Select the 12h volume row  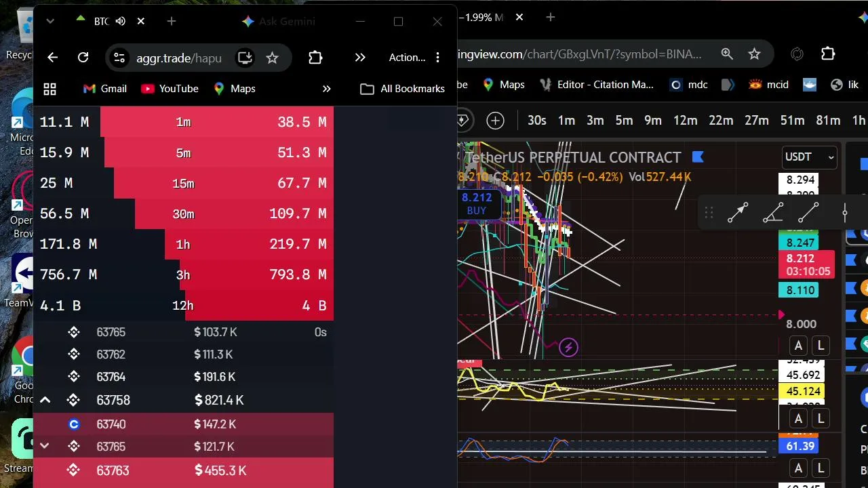[x=183, y=305]
